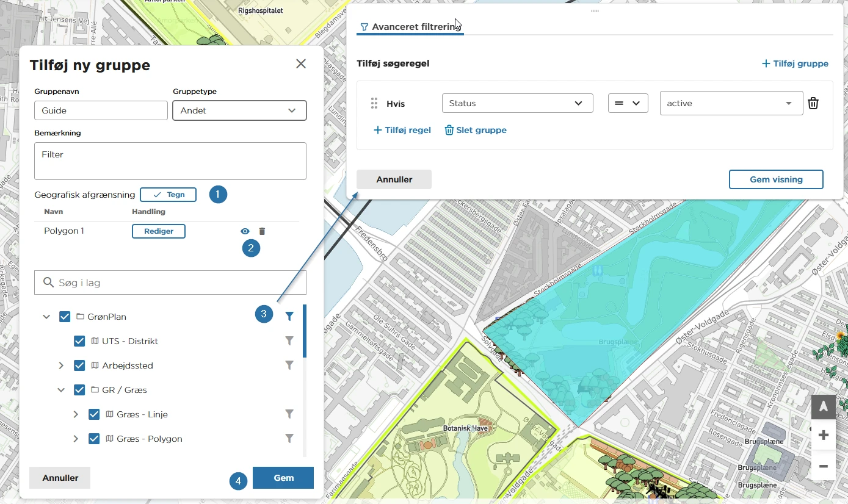Viewport: 848px width, 504px height.
Task: Save the group with Gem
Action: tap(283, 478)
